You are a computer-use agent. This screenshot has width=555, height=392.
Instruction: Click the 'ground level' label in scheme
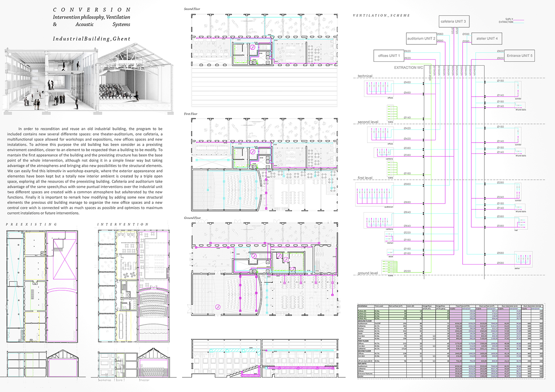[367, 273]
